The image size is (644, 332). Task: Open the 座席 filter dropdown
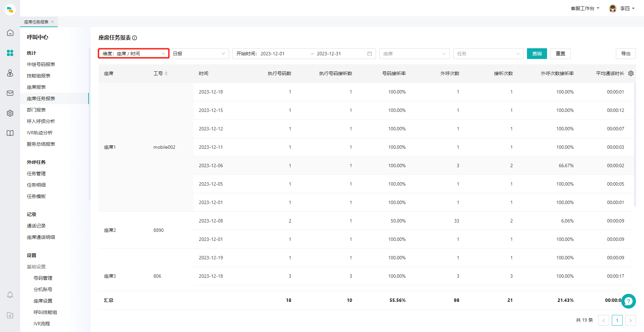pos(414,54)
